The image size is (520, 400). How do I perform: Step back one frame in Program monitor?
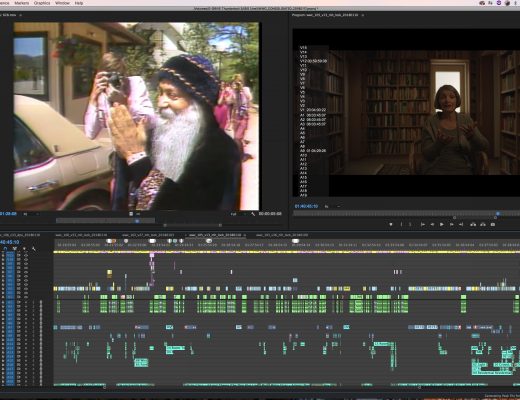pos(432,225)
